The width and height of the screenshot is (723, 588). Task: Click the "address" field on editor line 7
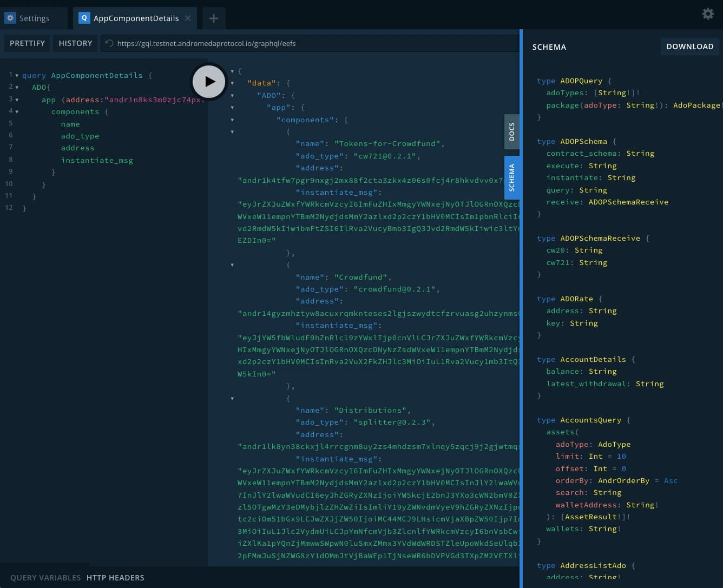coord(77,148)
